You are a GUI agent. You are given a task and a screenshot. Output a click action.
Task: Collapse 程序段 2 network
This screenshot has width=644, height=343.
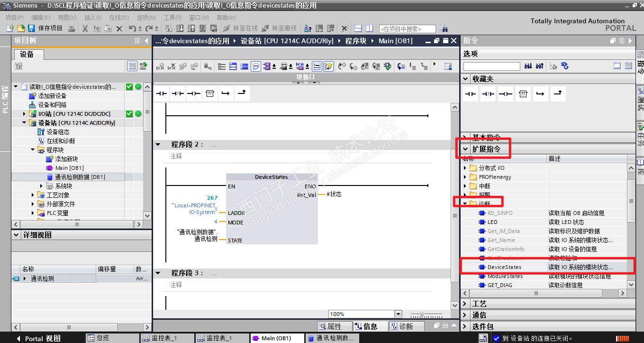[x=158, y=144]
